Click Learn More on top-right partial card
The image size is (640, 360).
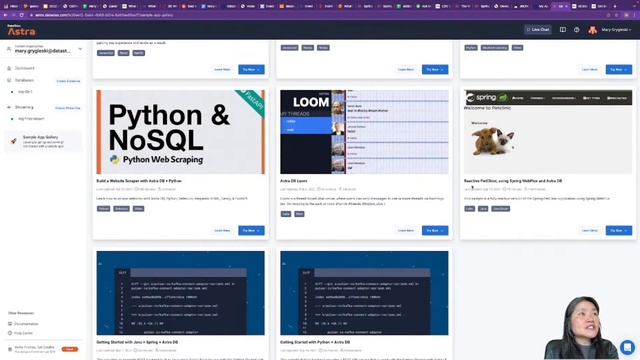point(589,69)
